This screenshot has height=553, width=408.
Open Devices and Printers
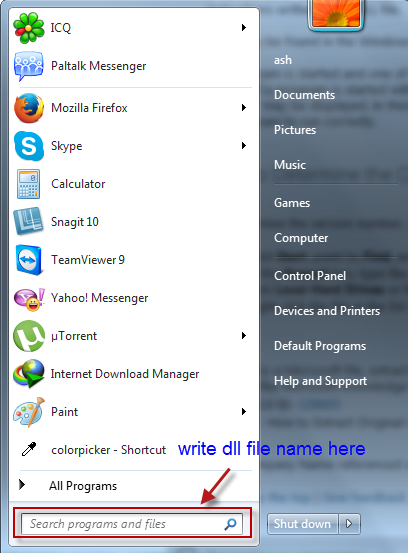pos(327,311)
